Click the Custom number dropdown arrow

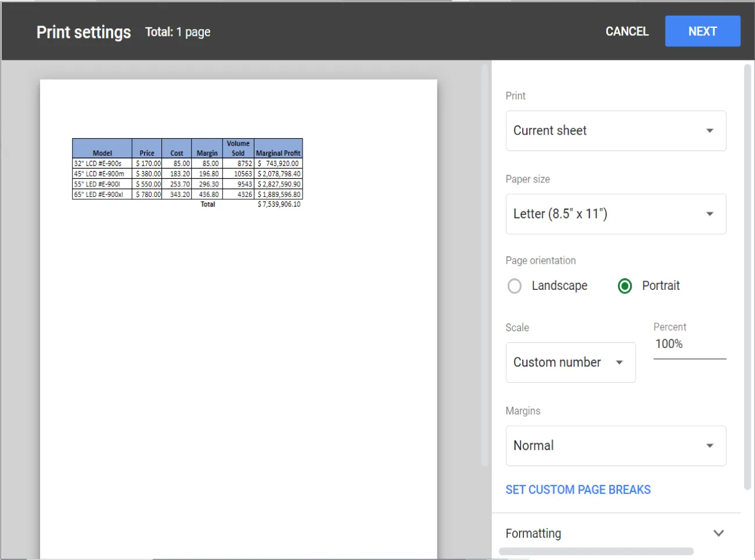[x=619, y=362]
